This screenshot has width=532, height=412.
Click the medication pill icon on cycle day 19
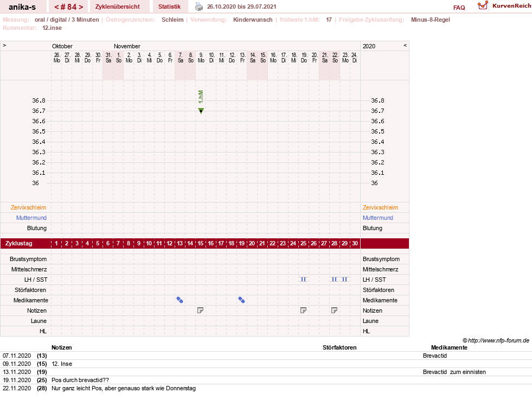[241, 300]
